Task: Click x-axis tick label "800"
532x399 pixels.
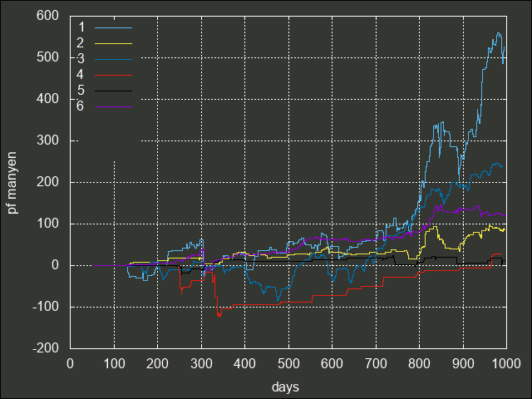Action: (x=419, y=364)
